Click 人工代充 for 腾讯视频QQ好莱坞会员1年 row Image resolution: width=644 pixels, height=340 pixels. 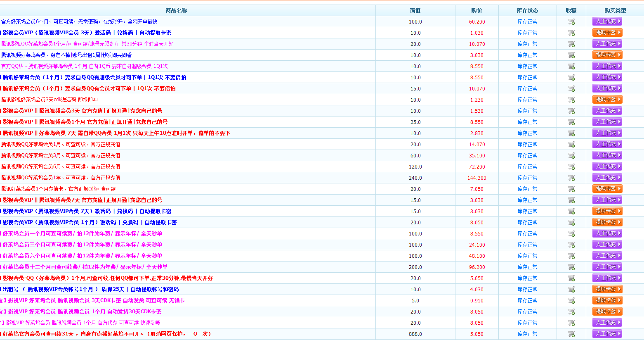(607, 177)
